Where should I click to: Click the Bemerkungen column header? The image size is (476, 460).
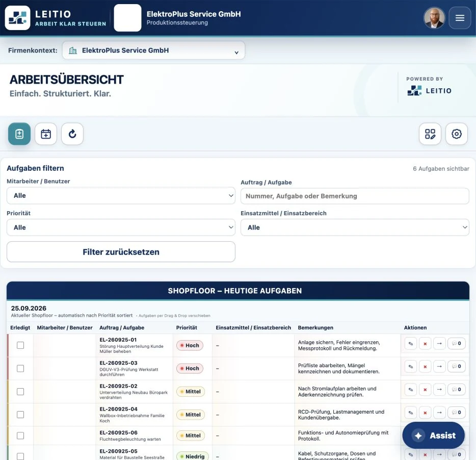point(315,327)
